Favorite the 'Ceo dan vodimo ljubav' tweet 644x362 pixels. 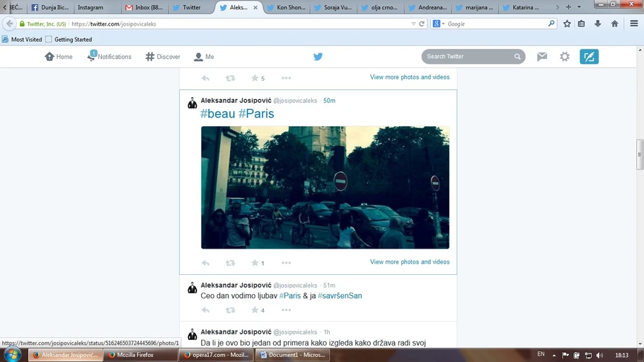(255, 310)
